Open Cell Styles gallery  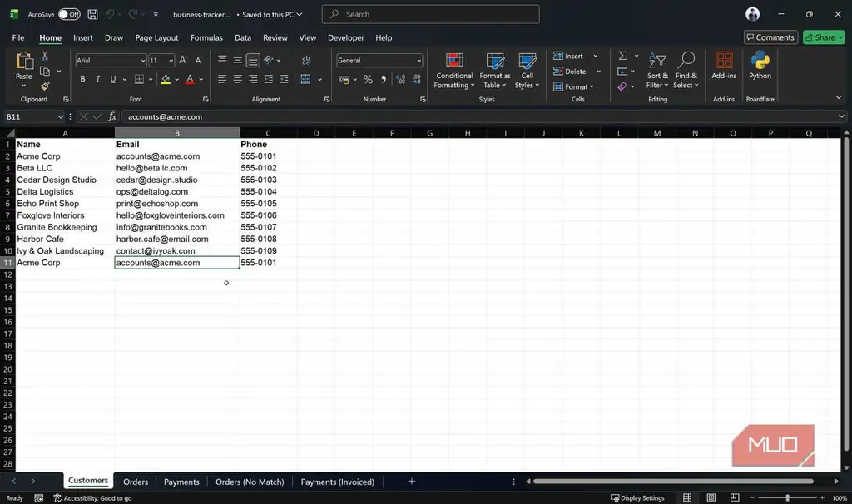point(527,71)
